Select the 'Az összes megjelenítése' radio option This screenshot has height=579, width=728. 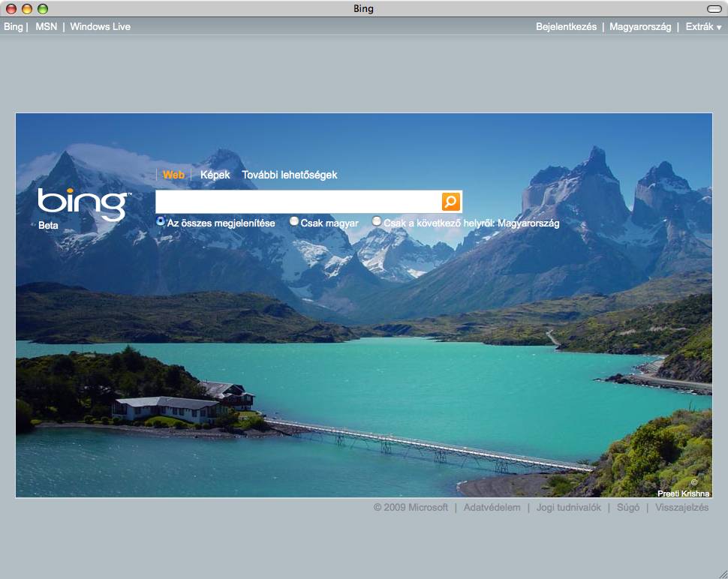(x=161, y=222)
